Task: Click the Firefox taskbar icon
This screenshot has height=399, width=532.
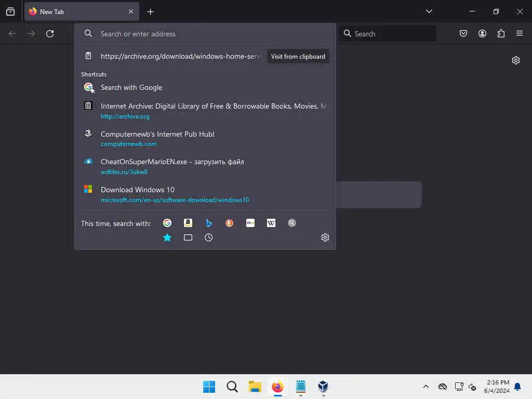Action: click(277, 387)
